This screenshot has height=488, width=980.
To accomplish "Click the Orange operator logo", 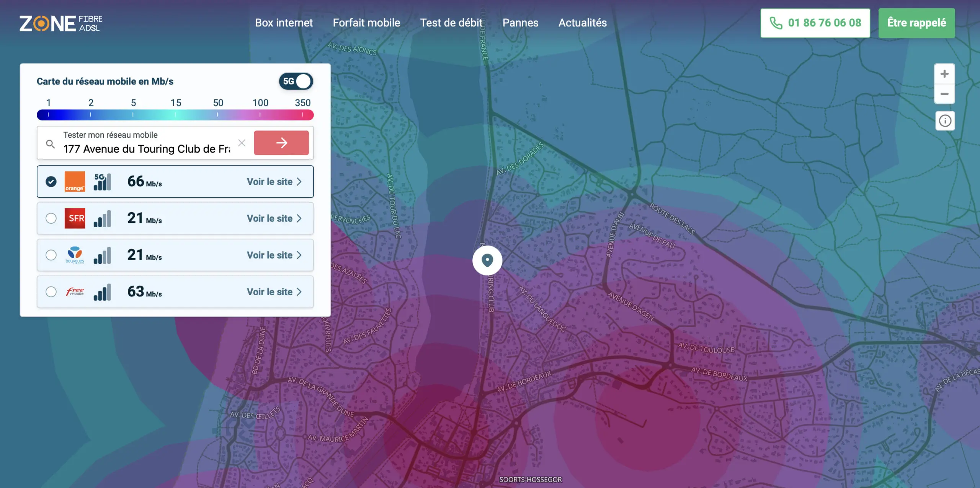I will click(75, 182).
